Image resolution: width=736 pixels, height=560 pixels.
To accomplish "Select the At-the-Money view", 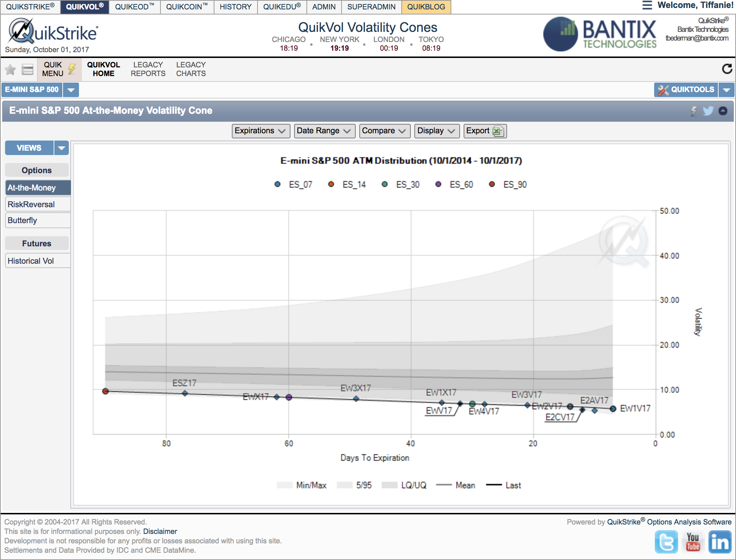I will point(38,188).
